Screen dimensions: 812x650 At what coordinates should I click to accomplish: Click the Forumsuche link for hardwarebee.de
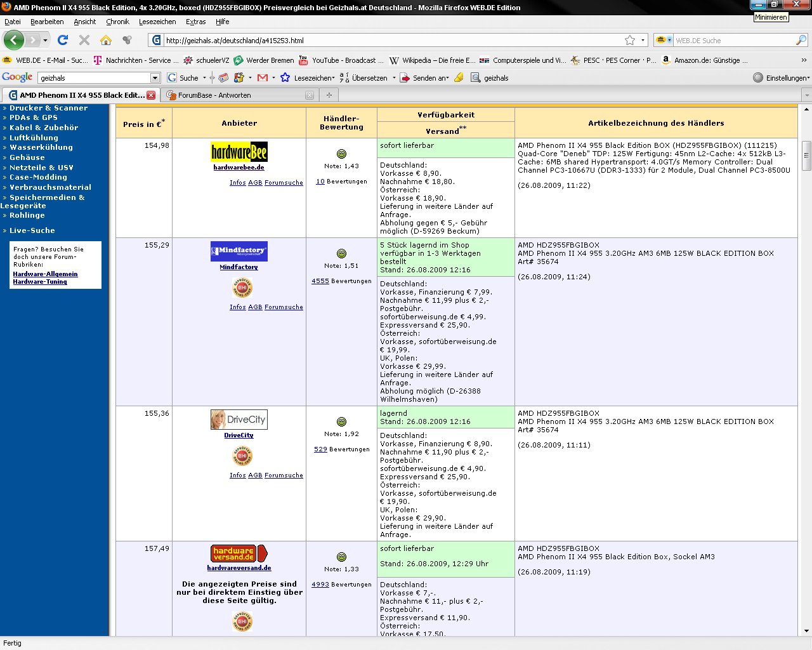[284, 182]
